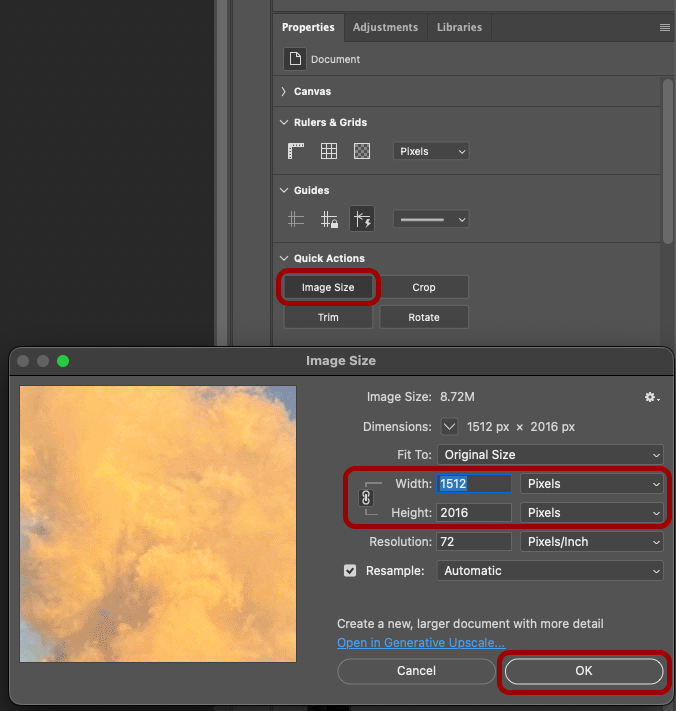Viewport: 676px width, 711px height.
Task: Click the view guides icon
Action: (x=296, y=220)
